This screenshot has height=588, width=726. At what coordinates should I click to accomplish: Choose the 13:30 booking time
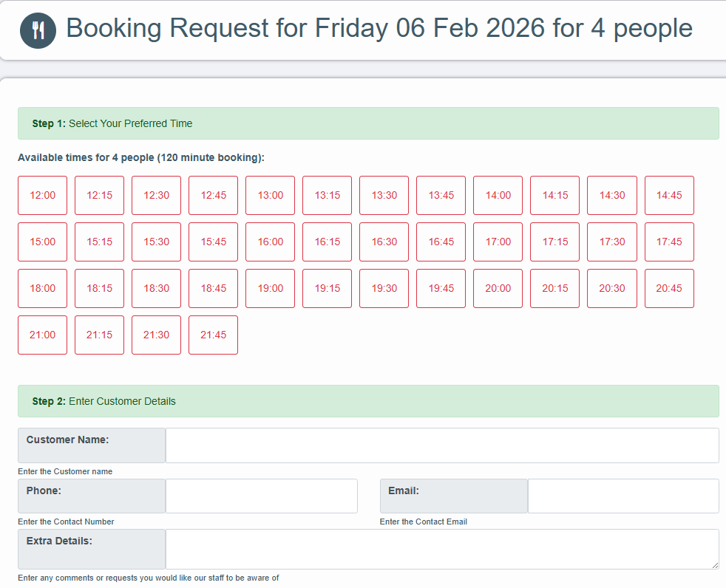click(384, 196)
